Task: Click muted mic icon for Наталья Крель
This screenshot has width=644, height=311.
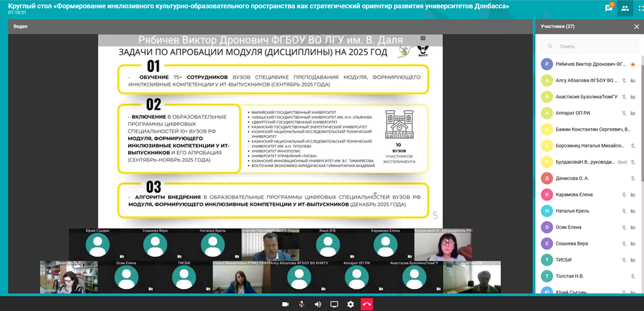Action: (x=624, y=211)
